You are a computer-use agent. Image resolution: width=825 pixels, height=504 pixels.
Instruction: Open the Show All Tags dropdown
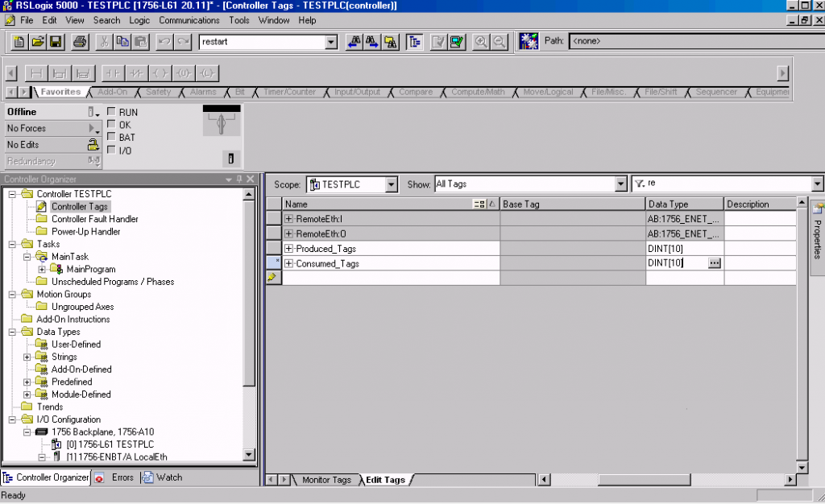620,184
